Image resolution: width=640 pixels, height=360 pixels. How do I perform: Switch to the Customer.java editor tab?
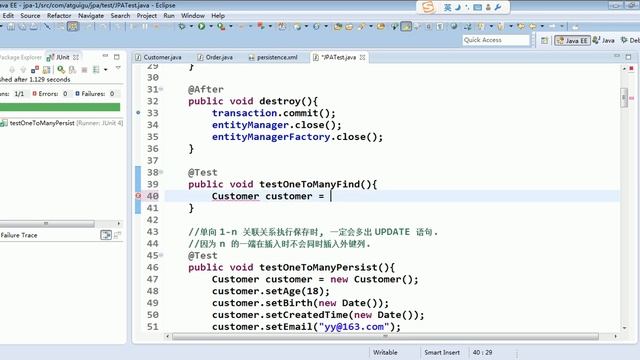[x=159, y=58]
